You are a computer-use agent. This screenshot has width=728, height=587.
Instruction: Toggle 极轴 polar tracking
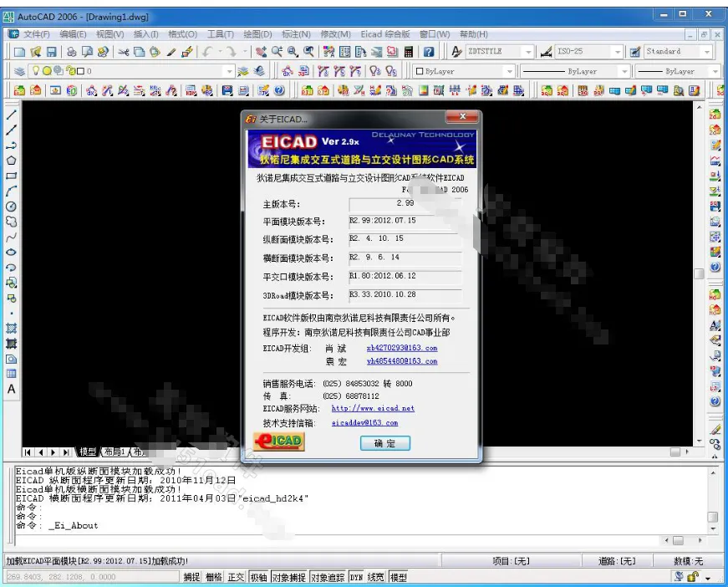tap(258, 577)
